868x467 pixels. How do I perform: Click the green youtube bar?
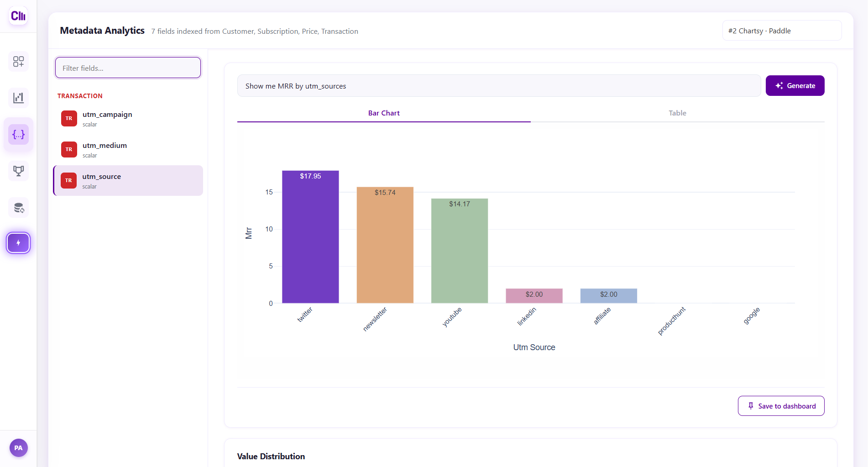click(460, 251)
